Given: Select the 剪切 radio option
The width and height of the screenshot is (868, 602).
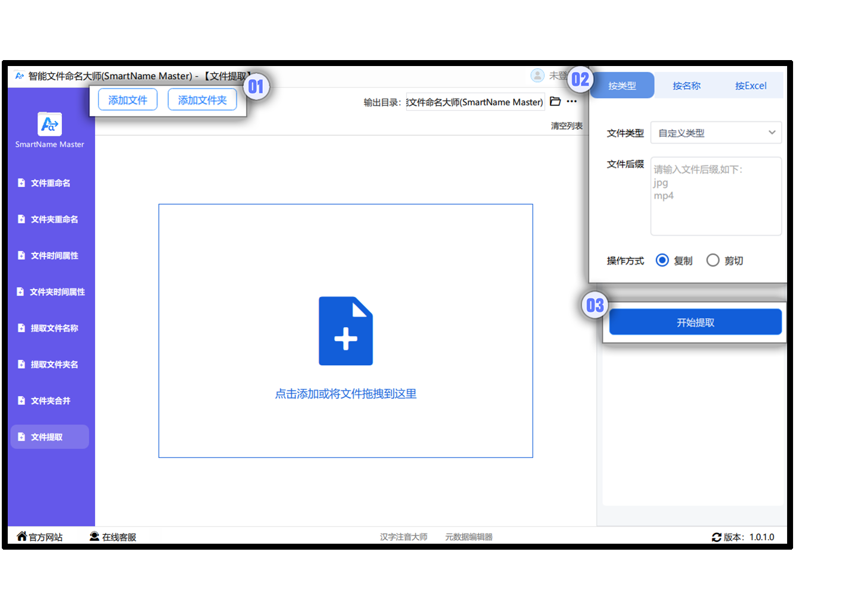Looking at the screenshot, I should pyautogui.click(x=713, y=261).
